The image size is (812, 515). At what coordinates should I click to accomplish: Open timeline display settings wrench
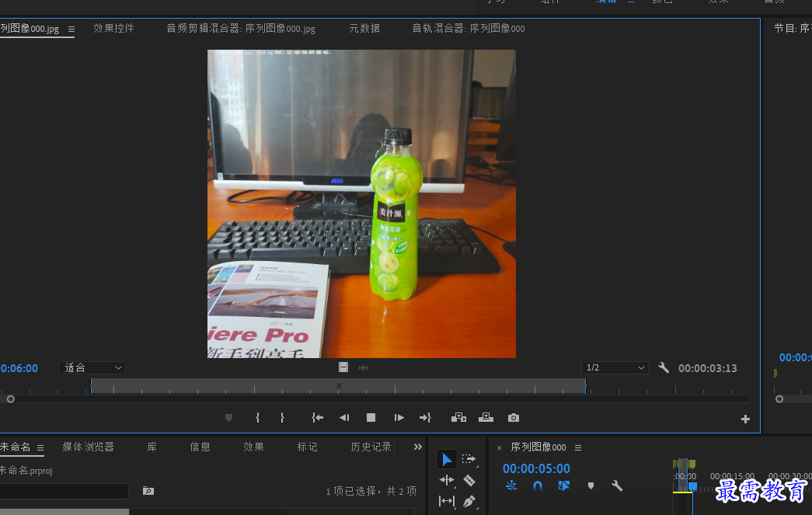(616, 485)
